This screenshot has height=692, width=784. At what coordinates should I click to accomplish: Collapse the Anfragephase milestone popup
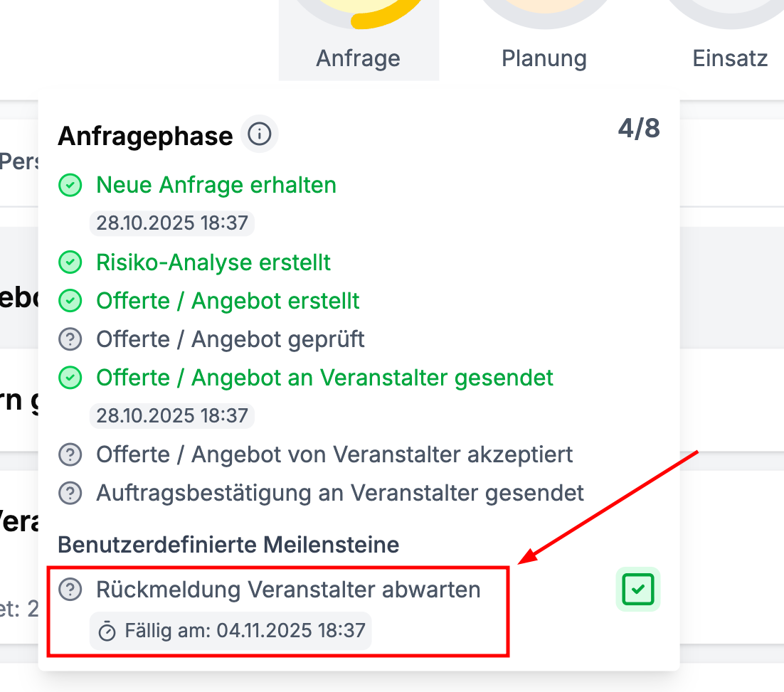pos(145,134)
